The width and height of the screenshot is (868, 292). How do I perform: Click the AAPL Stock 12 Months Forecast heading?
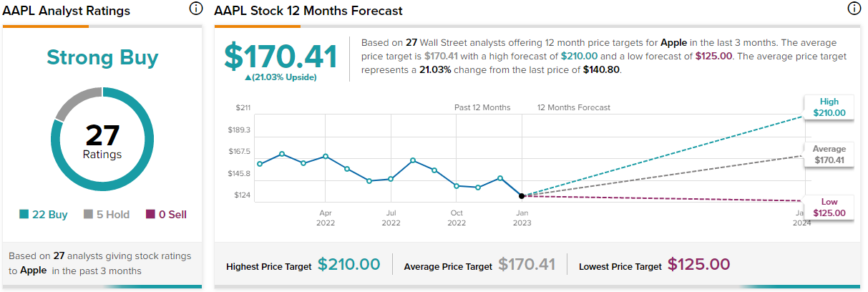308,11
